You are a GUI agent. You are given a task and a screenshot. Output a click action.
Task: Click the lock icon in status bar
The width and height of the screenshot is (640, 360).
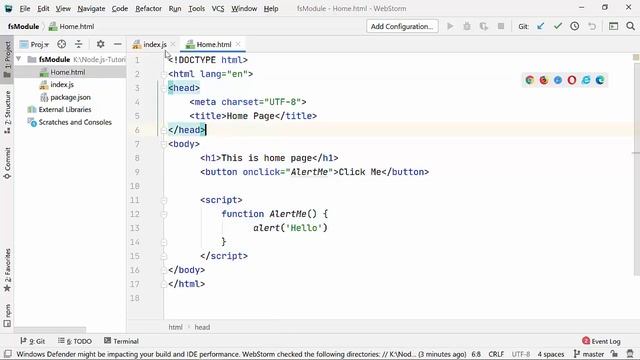pyautogui.click(x=614, y=354)
